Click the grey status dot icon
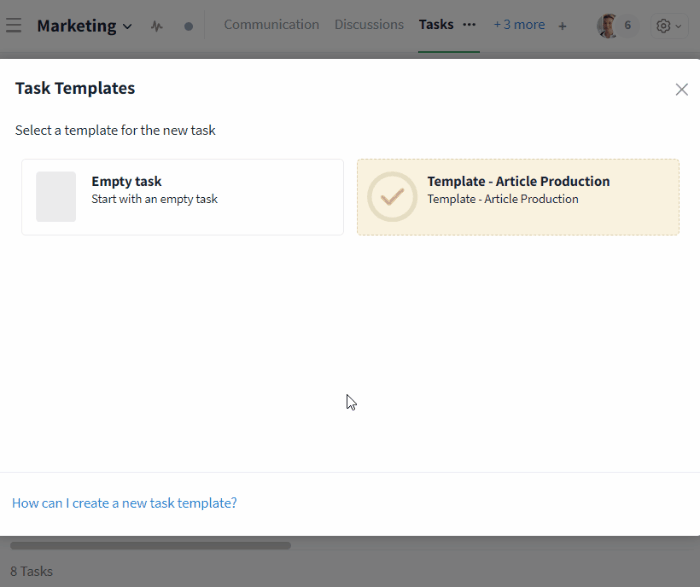 coord(188,26)
